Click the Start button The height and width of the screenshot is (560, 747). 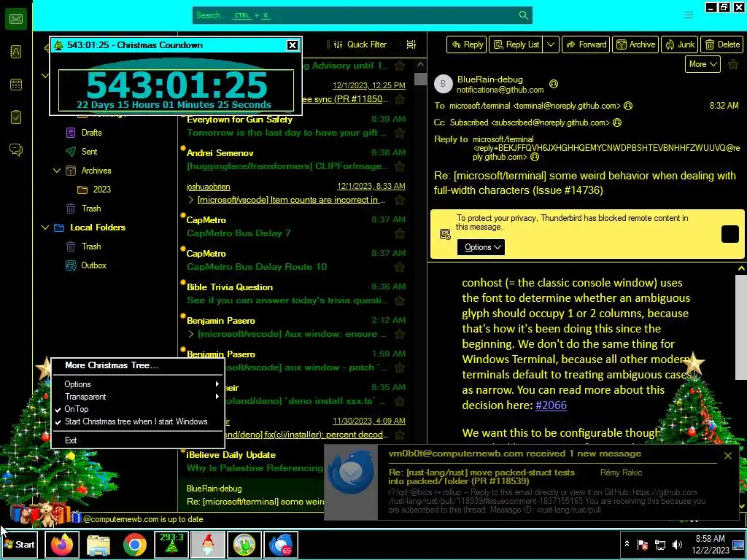[19, 545]
